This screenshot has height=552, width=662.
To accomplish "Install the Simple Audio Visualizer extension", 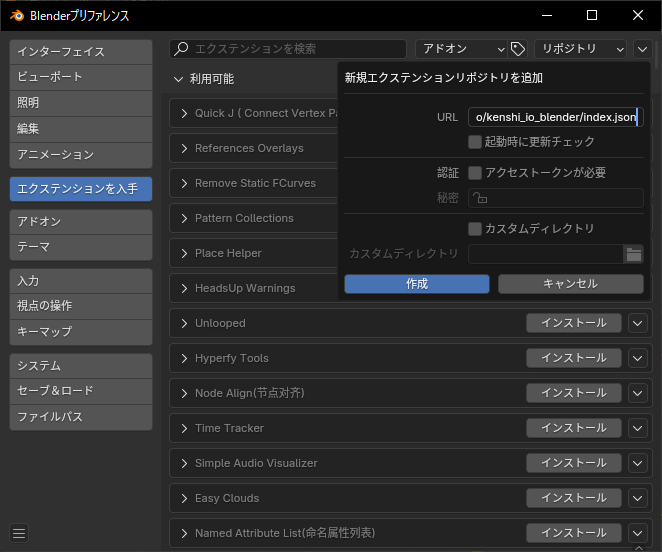I will (x=574, y=463).
